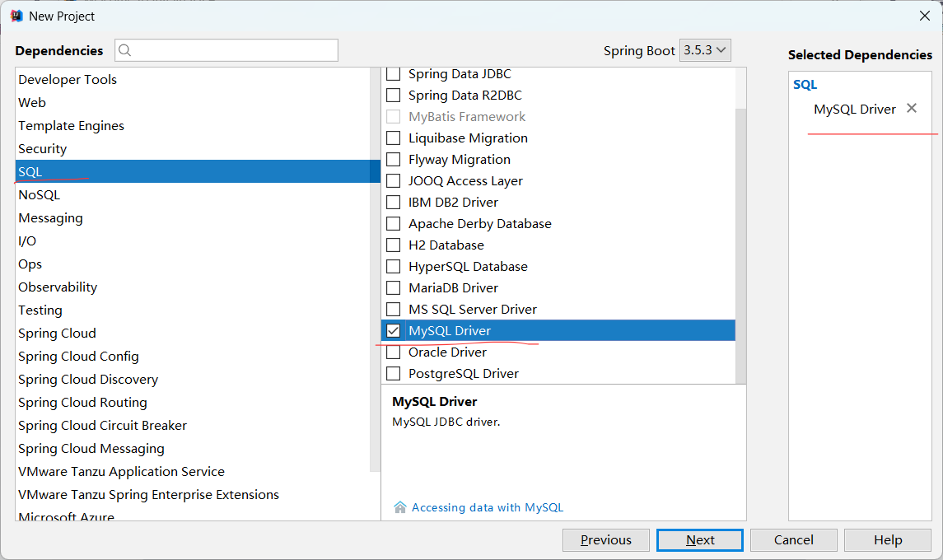
Task: Select Spring Cloud Discovery category
Action: point(193,379)
